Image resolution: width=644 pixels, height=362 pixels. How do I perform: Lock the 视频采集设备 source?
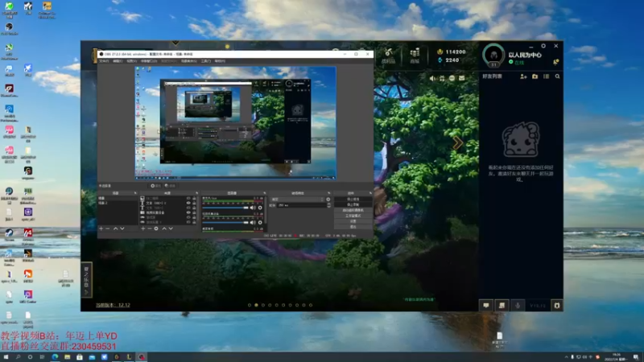tap(194, 212)
